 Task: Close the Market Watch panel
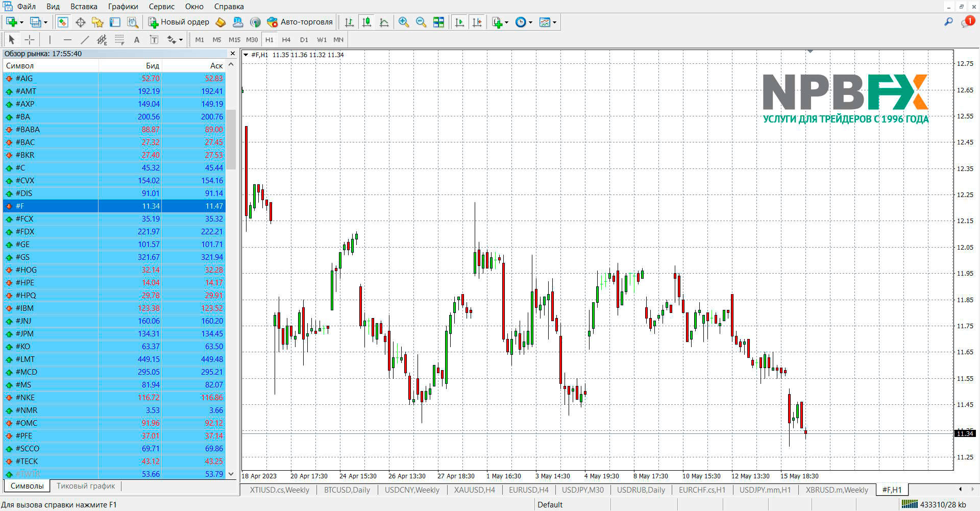233,54
